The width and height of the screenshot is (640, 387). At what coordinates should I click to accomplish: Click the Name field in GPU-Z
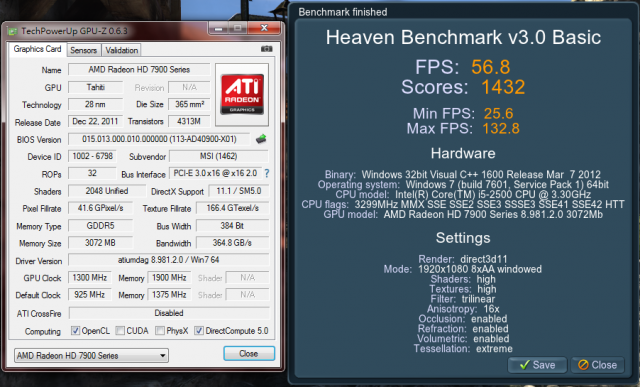[x=139, y=70]
